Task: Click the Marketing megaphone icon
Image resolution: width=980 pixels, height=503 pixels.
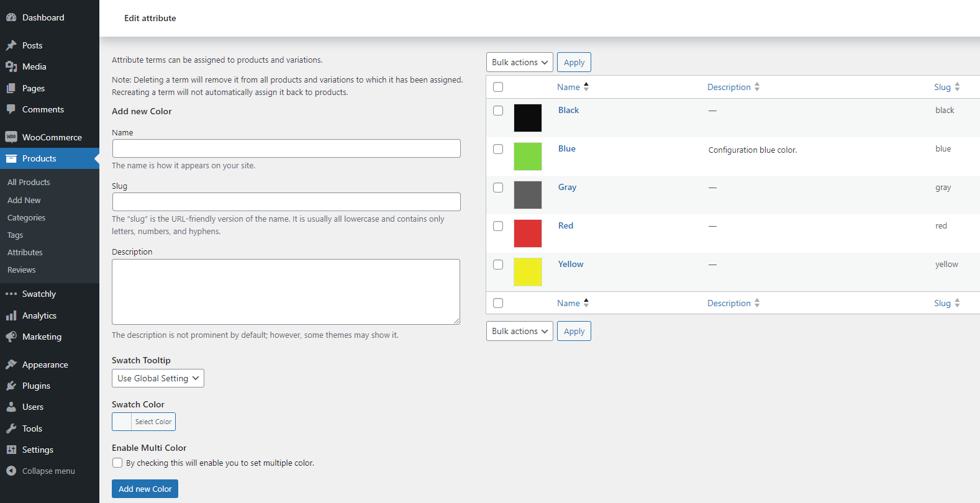Action: 11,337
